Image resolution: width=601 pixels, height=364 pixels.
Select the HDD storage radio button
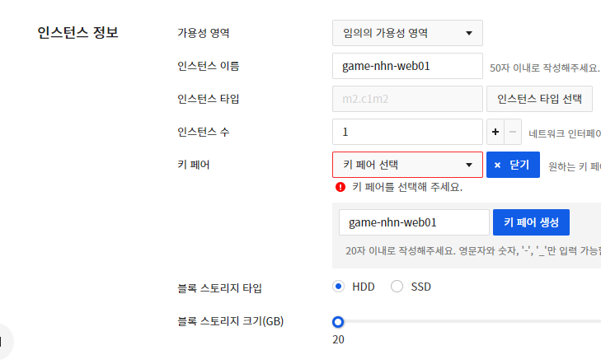coord(338,287)
